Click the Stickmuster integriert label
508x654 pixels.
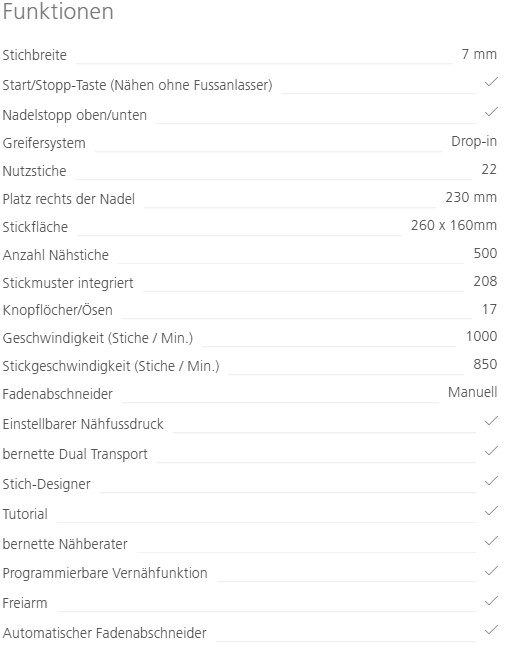point(68,283)
